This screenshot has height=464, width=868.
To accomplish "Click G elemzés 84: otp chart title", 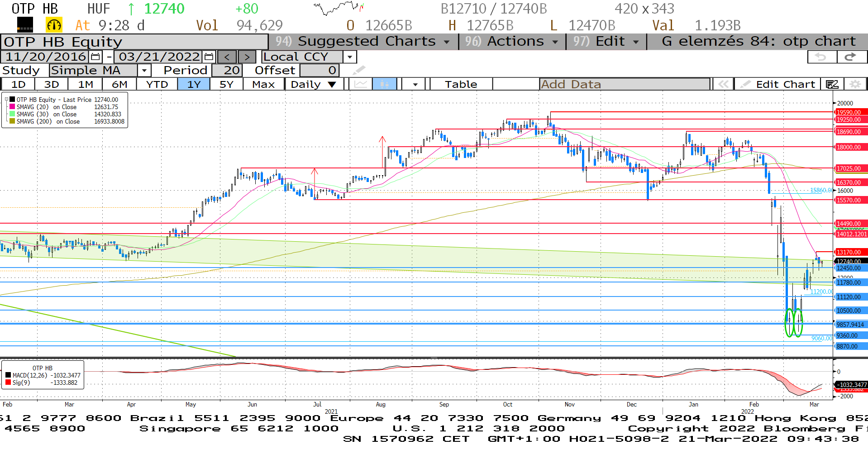I will point(758,41).
